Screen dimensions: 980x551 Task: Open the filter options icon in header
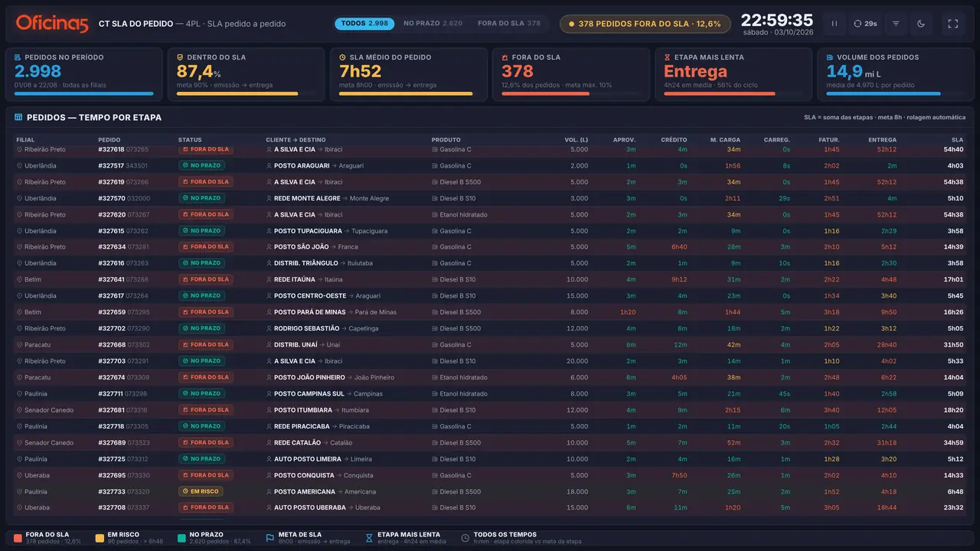896,24
